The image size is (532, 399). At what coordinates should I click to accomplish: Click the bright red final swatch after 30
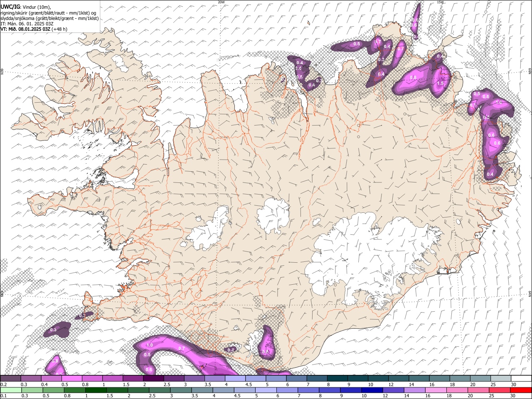tap(520, 390)
